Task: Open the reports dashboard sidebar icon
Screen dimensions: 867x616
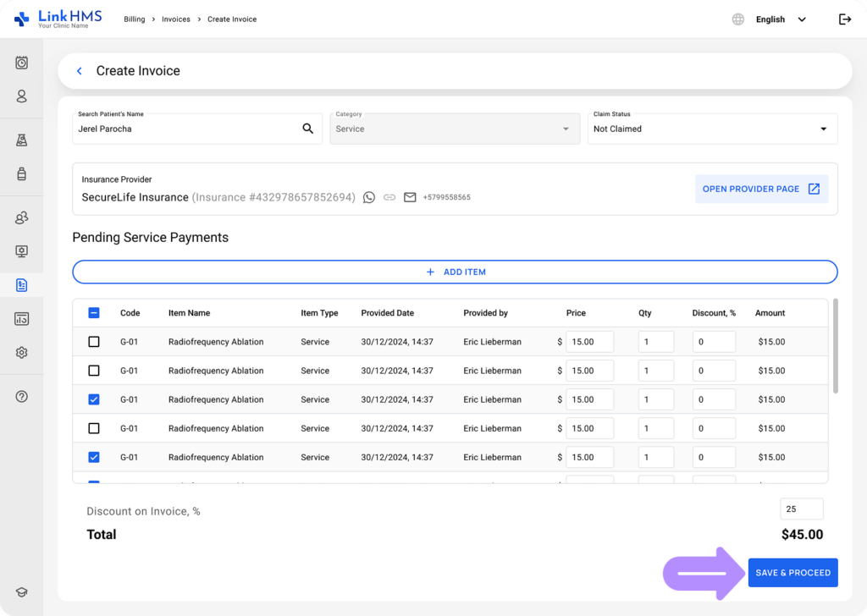Action: 21,319
